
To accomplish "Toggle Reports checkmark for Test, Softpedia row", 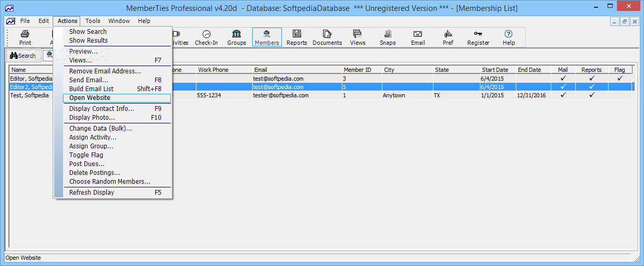I will click(591, 95).
